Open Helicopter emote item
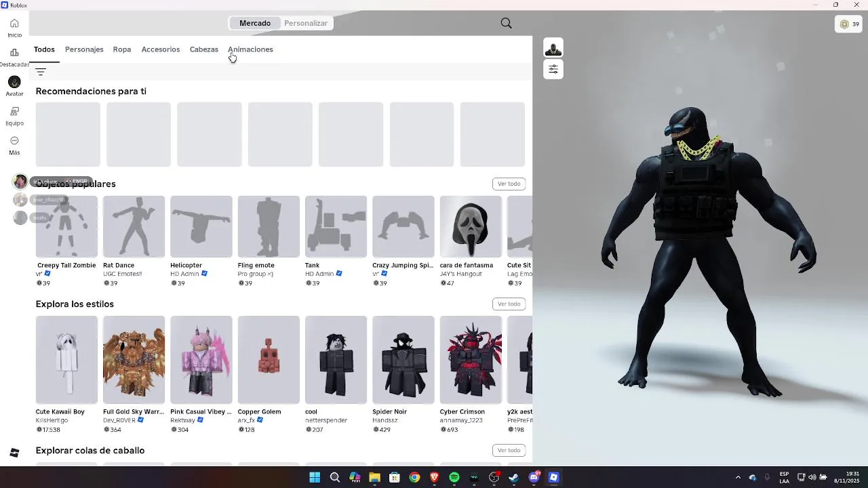Image resolution: width=868 pixels, height=488 pixels. tap(201, 226)
